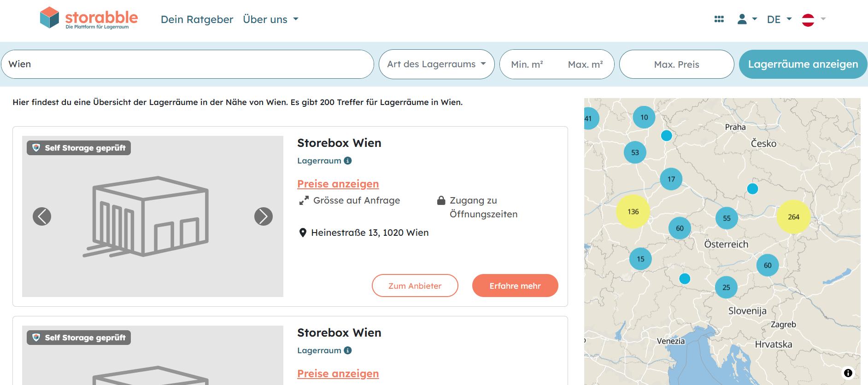
Task: Click the Max. m² field
Action: point(585,64)
